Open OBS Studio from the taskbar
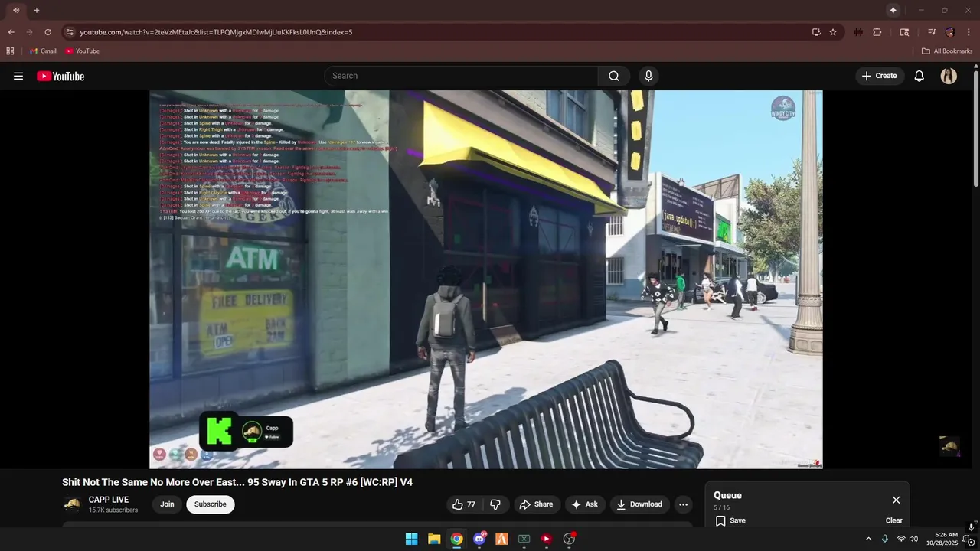This screenshot has width=980, height=551. pyautogui.click(x=569, y=539)
